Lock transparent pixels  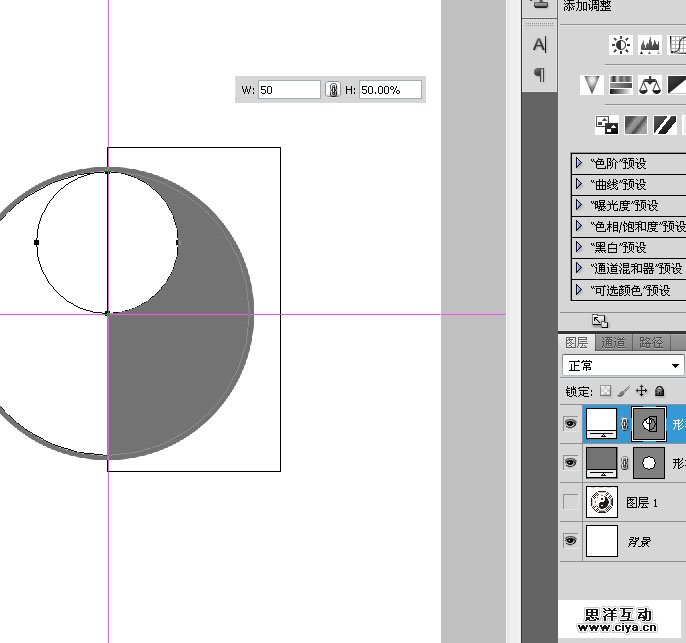(x=606, y=391)
